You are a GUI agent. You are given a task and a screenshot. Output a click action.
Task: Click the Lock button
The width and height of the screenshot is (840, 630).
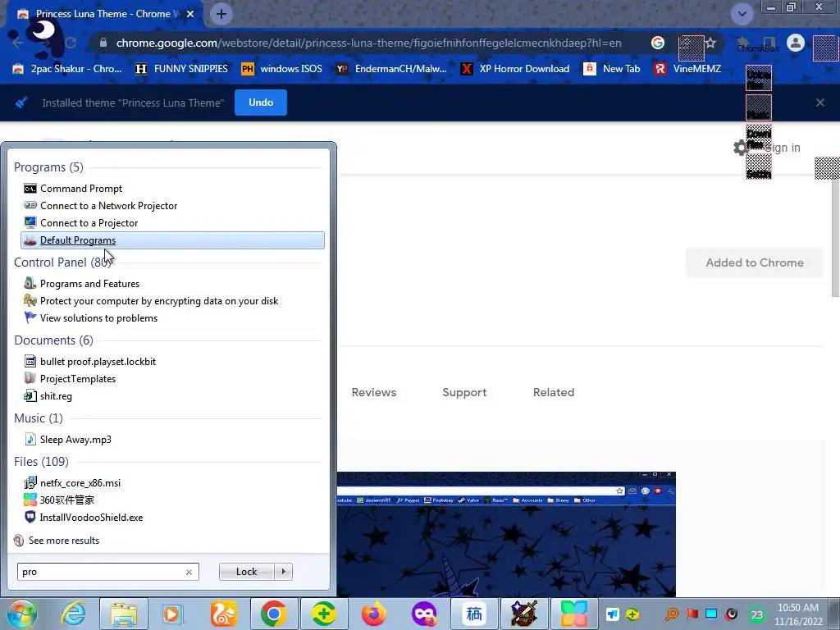pos(246,572)
